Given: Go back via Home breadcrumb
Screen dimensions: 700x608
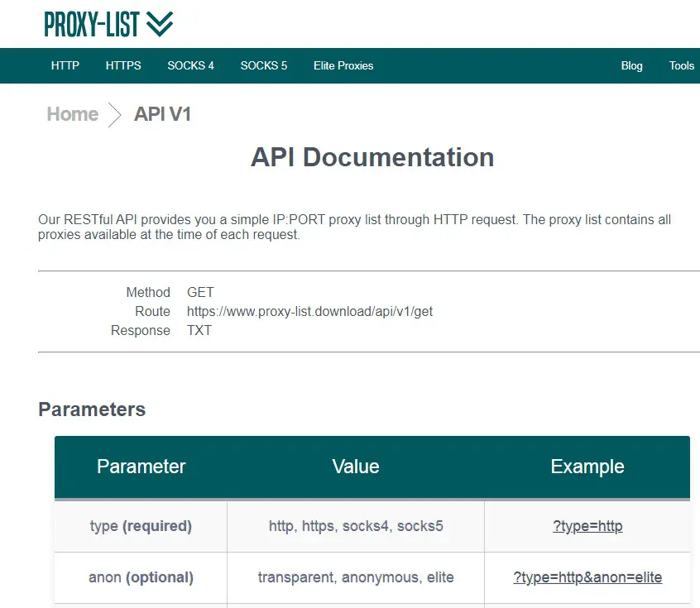Looking at the screenshot, I should [x=72, y=114].
